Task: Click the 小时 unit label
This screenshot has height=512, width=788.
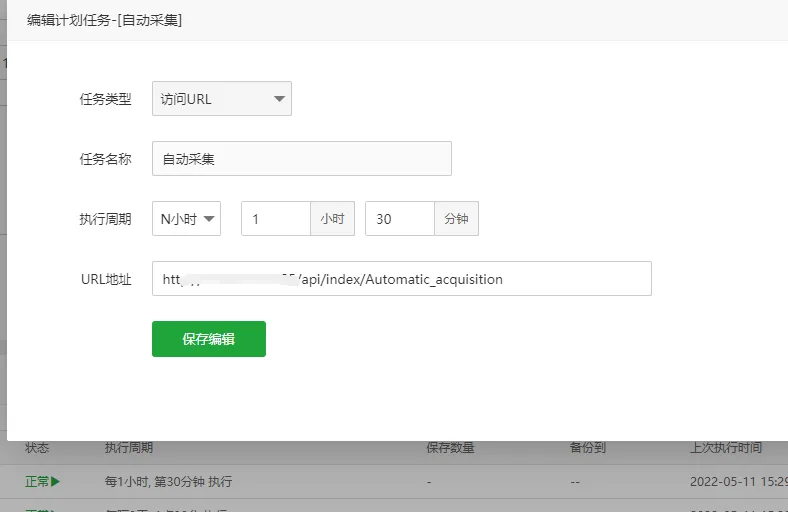Action: point(332,219)
